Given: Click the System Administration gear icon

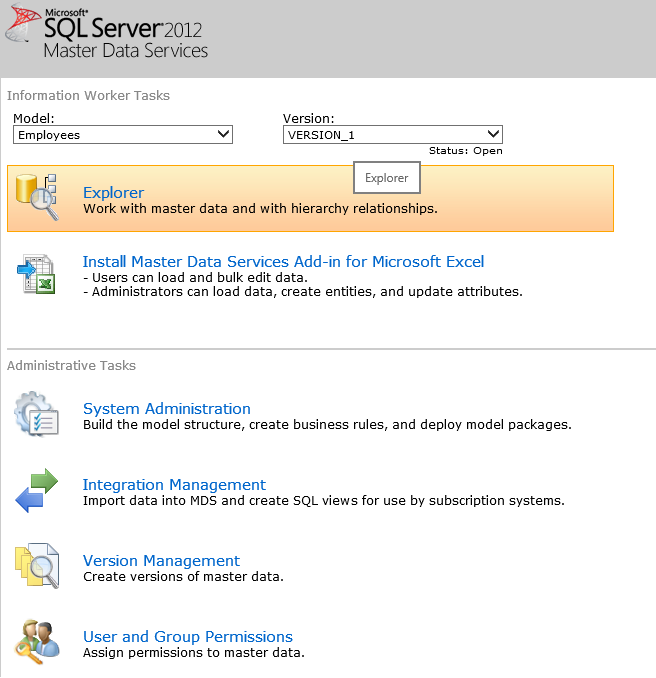Looking at the screenshot, I should pos(36,414).
